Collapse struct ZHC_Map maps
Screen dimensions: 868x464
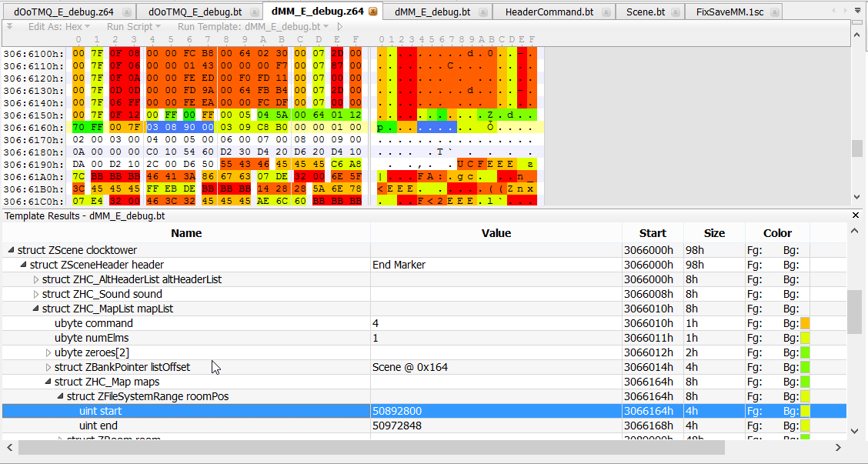coord(48,382)
